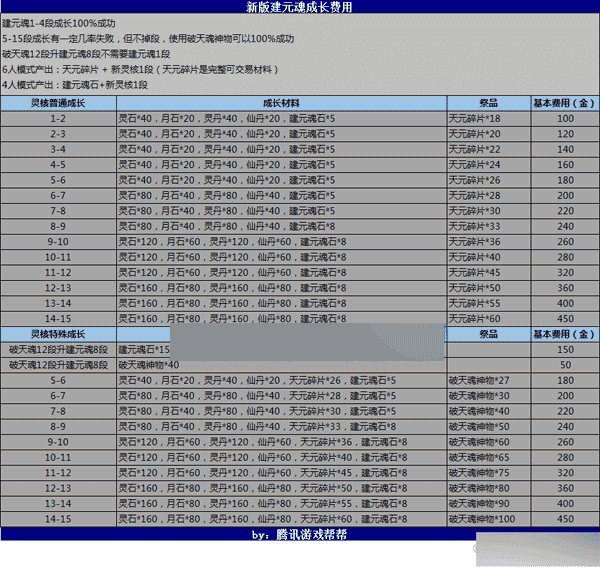Click the note starting "5-15段成长有一定几率失败"
Screen dimensions: 600x570
(148, 39)
